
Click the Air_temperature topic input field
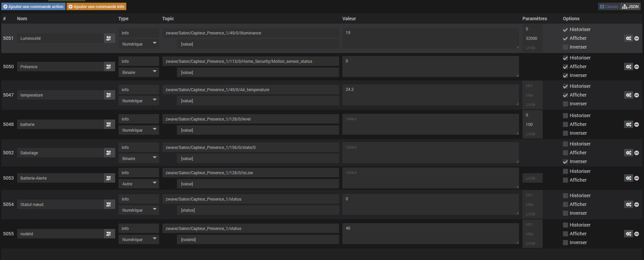[250, 90]
